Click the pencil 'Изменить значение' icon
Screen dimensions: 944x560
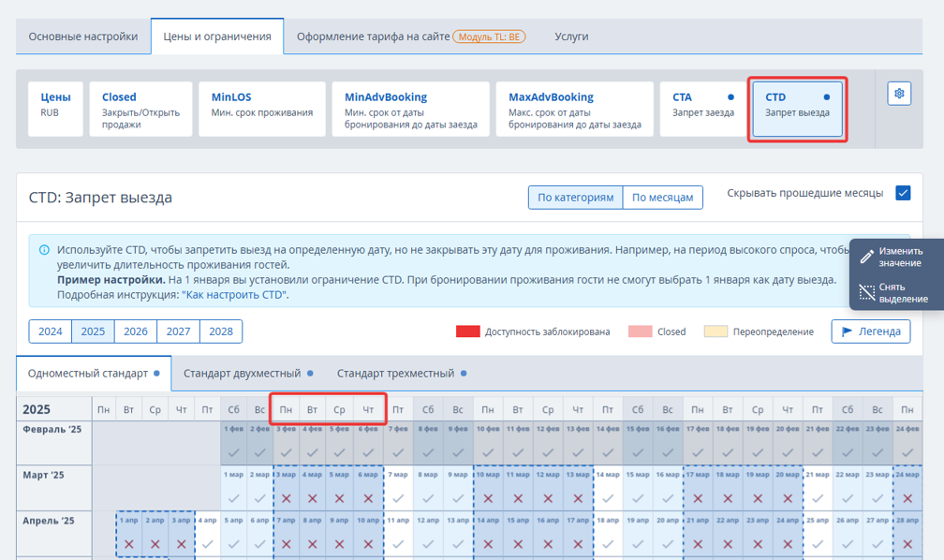click(866, 258)
